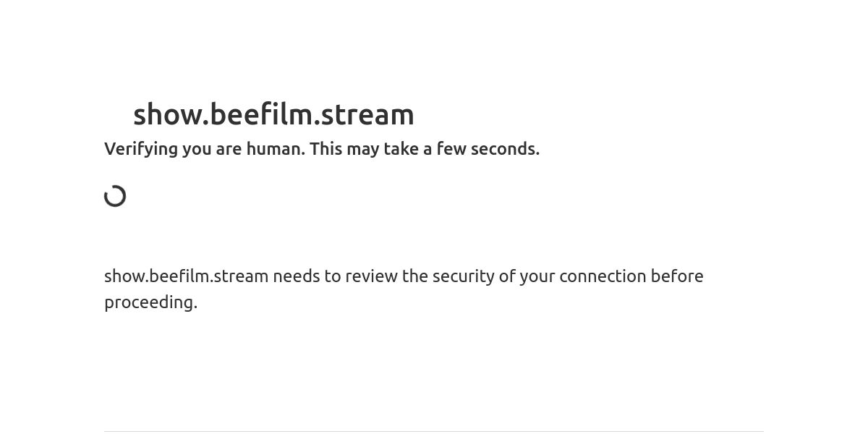868x434 pixels.
Task: Click the horizontal divider line at the bottom
Action: tap(434, 431)
